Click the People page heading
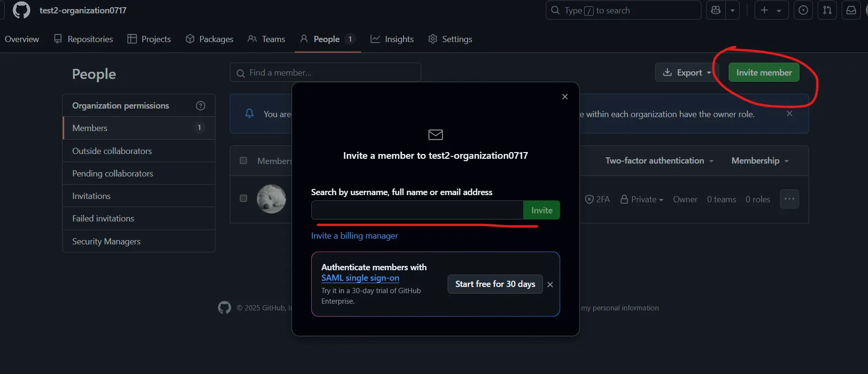Viewport: 868px width, 374px height. [x=94, y=74]
